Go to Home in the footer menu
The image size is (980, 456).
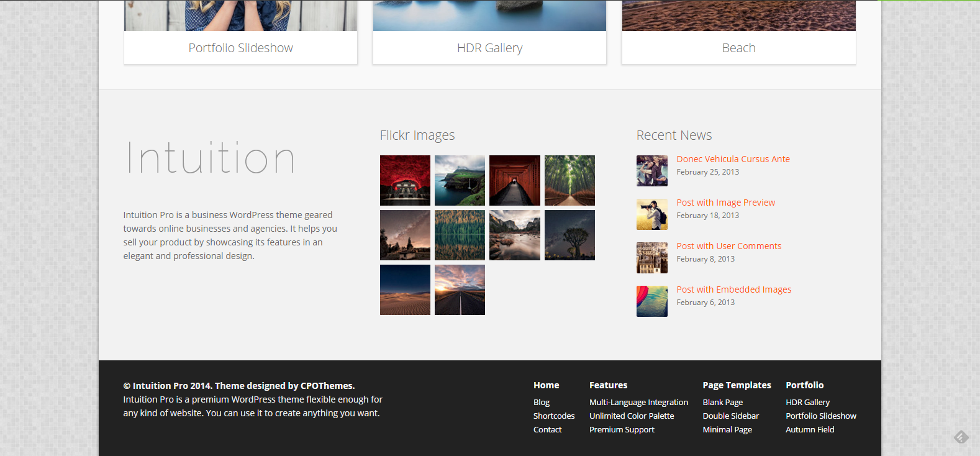pos(546,385)
